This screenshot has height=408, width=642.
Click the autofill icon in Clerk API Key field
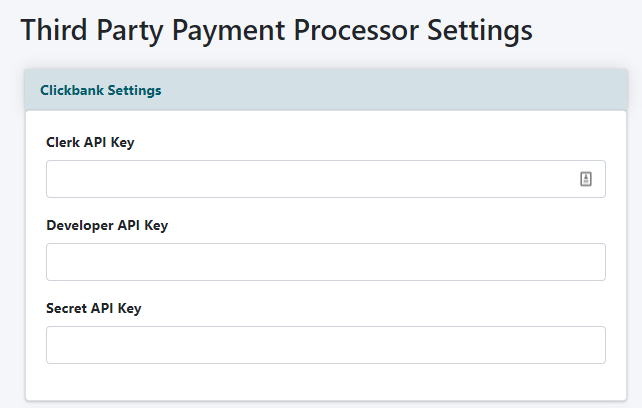(x=586, y=179)
